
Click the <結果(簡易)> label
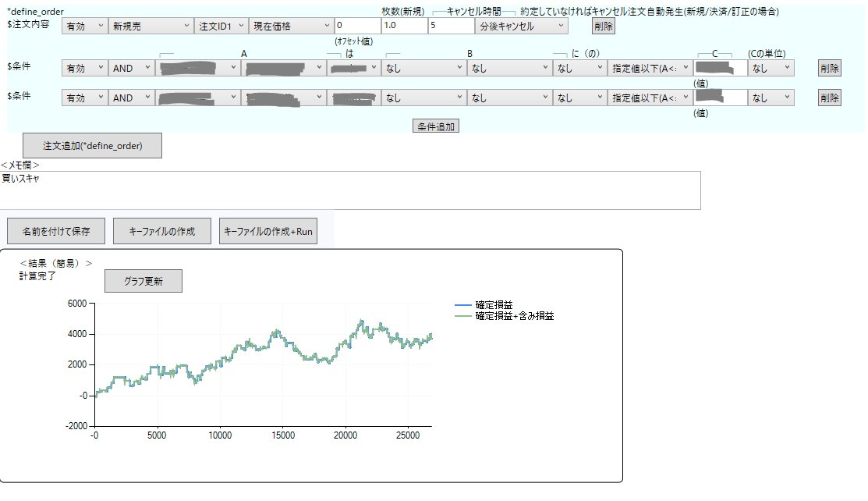tap(56, 263)
